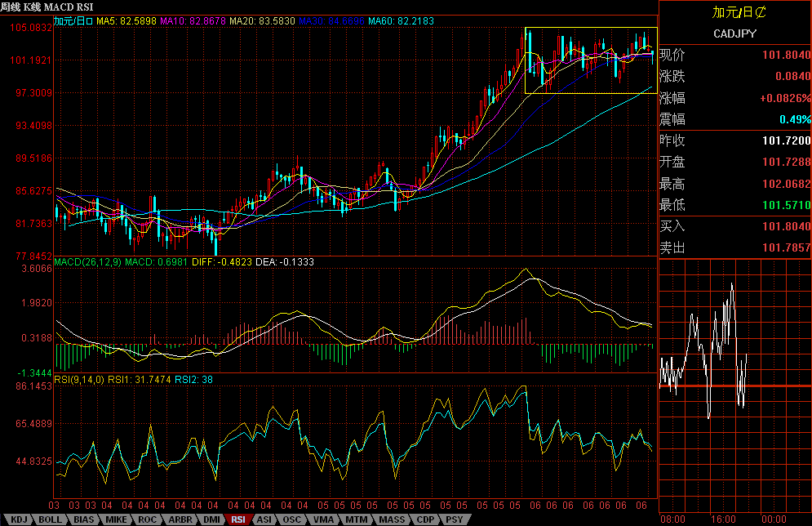Click the MA5: 82.5898 label
The height and width of the screenshot is (526, 812).
(x=126, y=21)
